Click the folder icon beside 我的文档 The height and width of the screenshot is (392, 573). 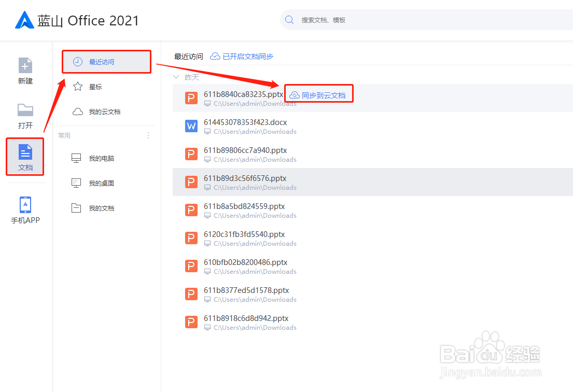click(x=76, y=208)
